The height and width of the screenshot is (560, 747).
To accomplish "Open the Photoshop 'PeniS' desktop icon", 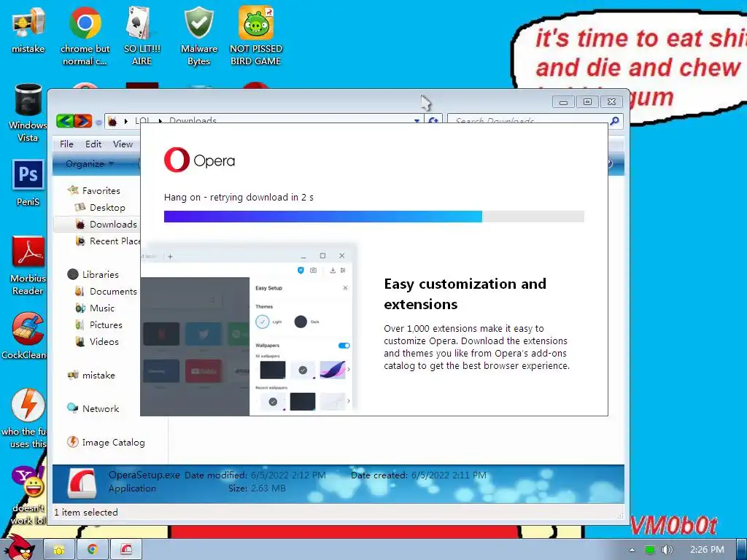I will 28,183.
